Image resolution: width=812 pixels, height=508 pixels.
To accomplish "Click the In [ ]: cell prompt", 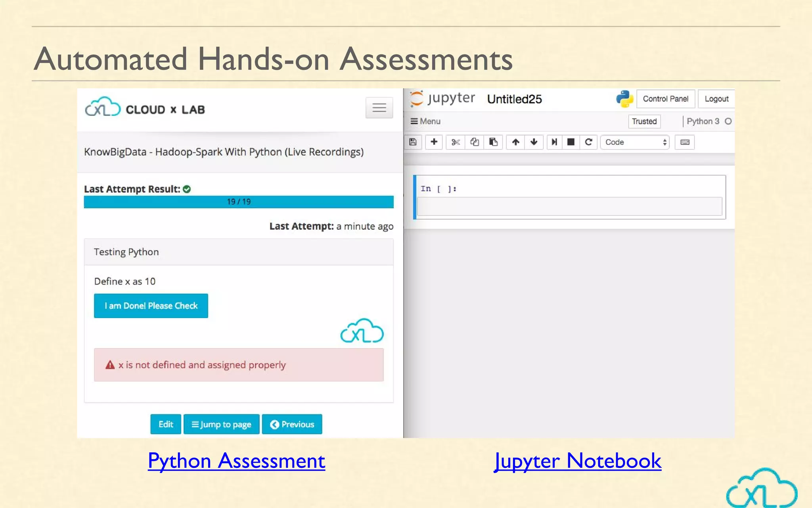I will 439,189.
